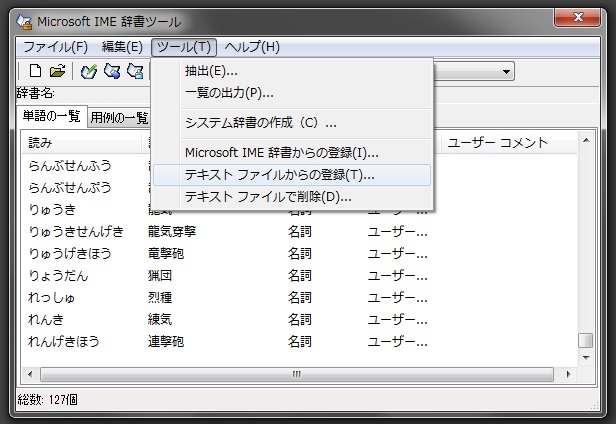The width and height of the screenshot is (616, 424).
Task: Select the れんき reading entry
Action: point(46,319)
